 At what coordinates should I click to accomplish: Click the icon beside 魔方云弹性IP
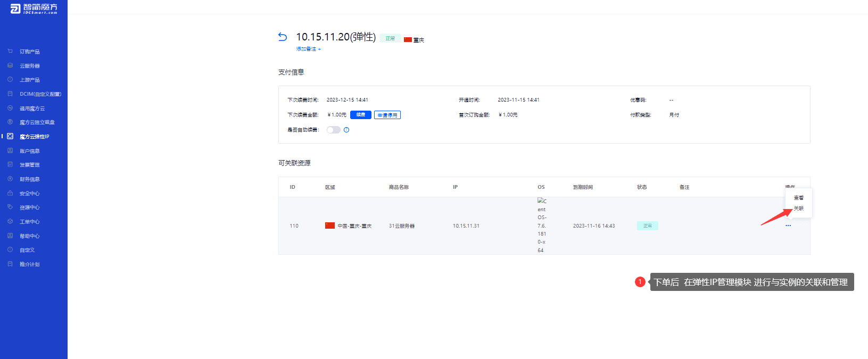click(10, 136)
